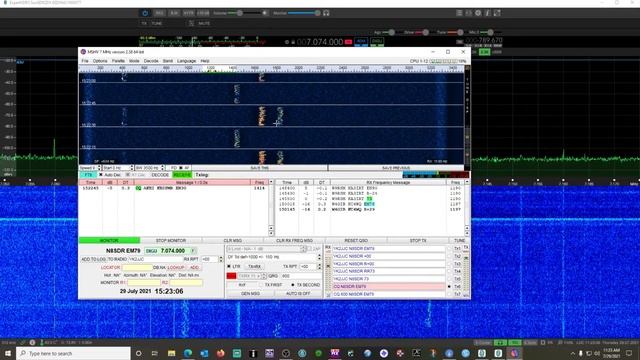
Task: Open the File menu in MSHV
Action: [x=85, y=61]
